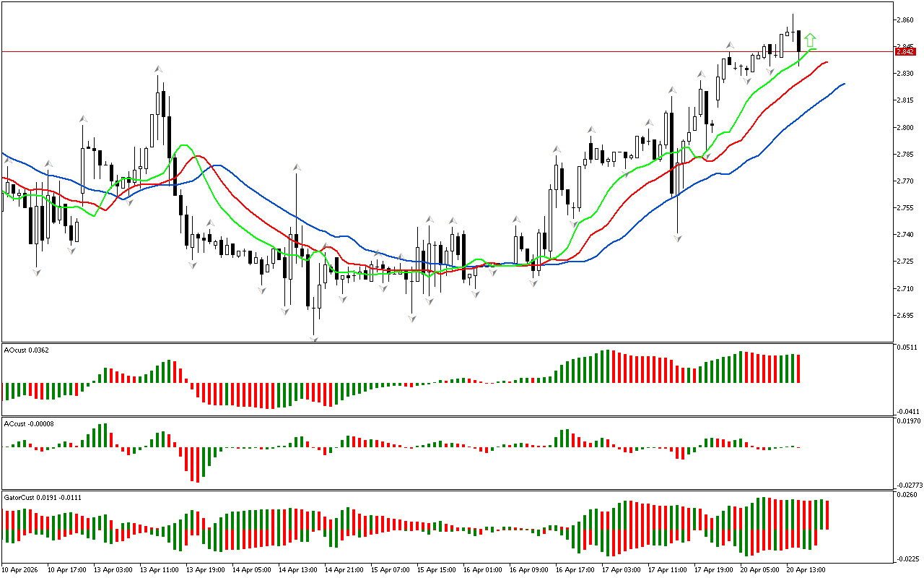Click the green up-arrow signal beside latest candle
The image size is (924, 578).
(x=811, y=40)
